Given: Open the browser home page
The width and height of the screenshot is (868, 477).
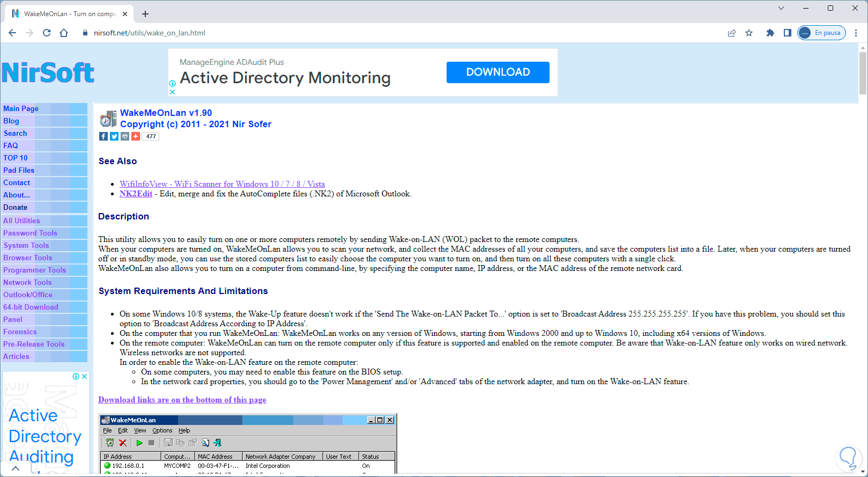Looking at the screenshot, I should pyautogui.click(x=64, y=33).
